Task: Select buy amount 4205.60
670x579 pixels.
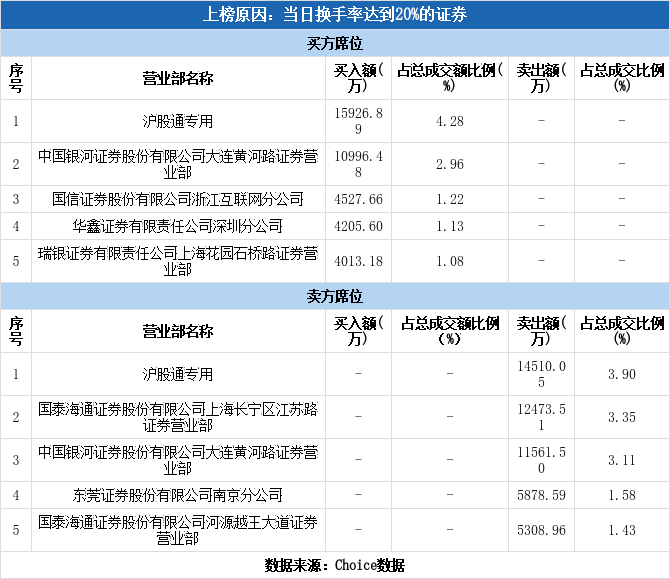Action: click(358, 226)
